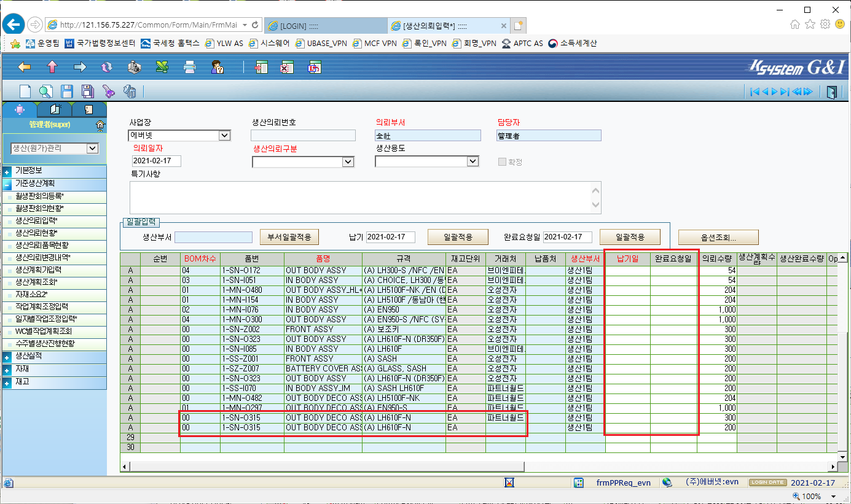Click the home icon in sidebar
851x504 pixels.
[101, 125]
